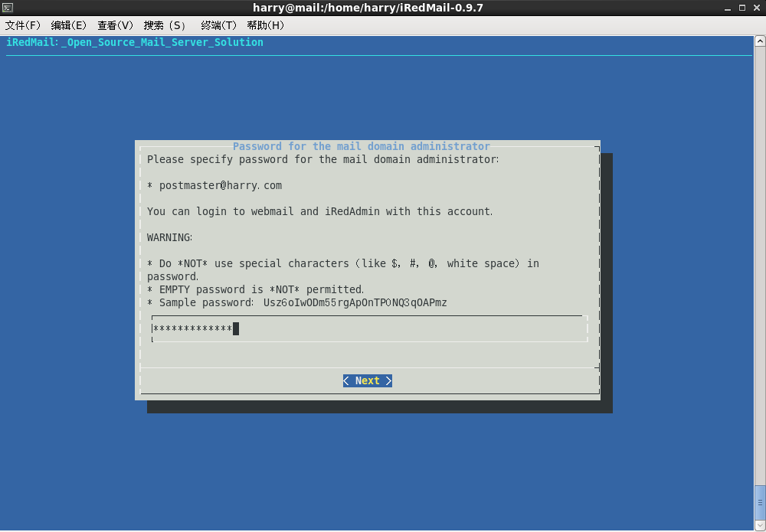This screenshot has width=766, height=532.
Task: Click the vertical scrollbar thumb
Action: point(760,503)
